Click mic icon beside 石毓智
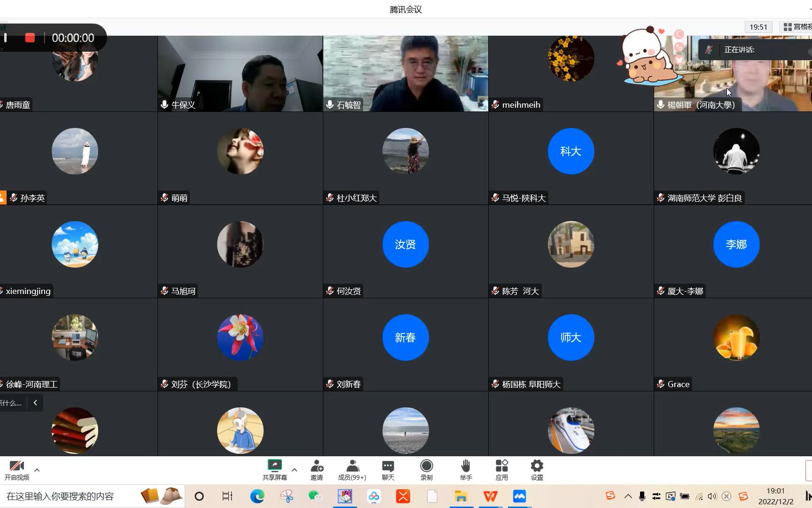The image size is (812, 508). [330, 105]
